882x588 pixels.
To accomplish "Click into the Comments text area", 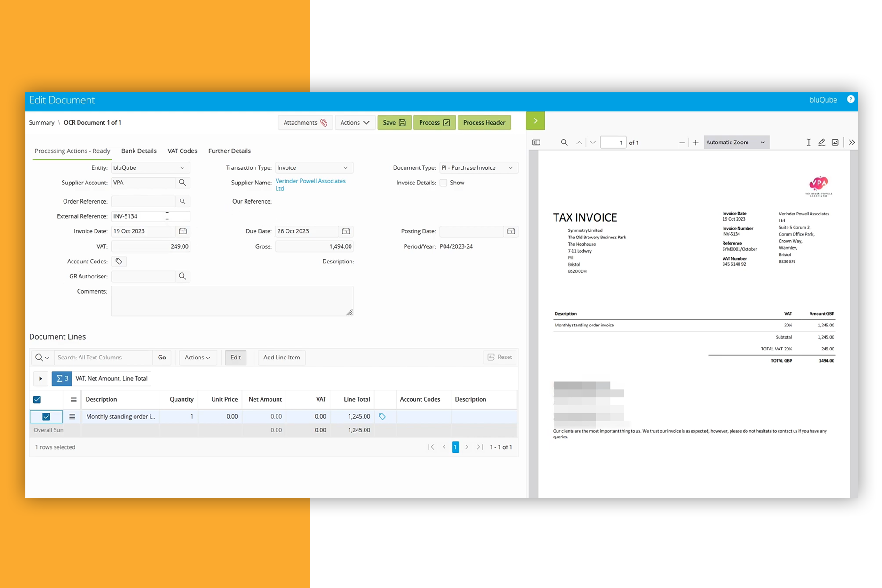I will point(232,301).
